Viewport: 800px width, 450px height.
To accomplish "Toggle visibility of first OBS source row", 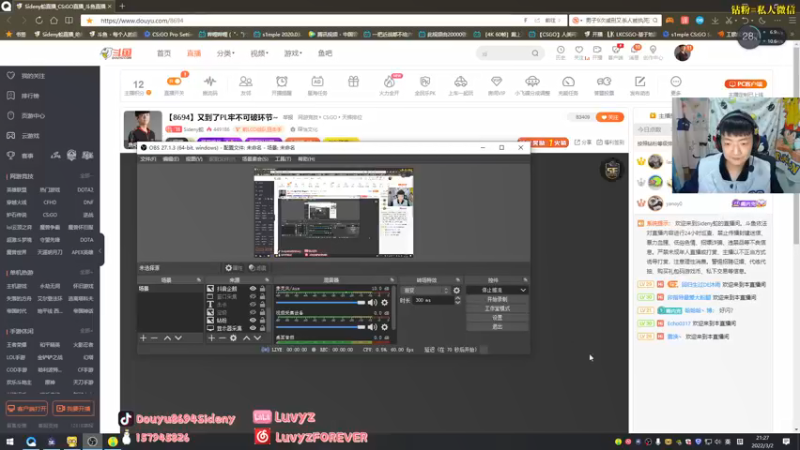I will [253, 289].
